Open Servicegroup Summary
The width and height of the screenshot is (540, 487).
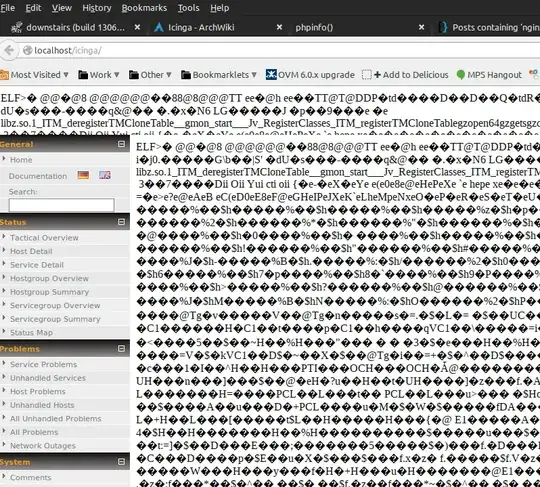55,319
